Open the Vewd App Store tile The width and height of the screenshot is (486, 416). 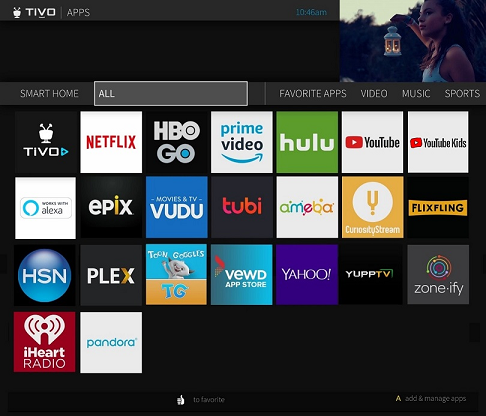[x=242, y=275]
